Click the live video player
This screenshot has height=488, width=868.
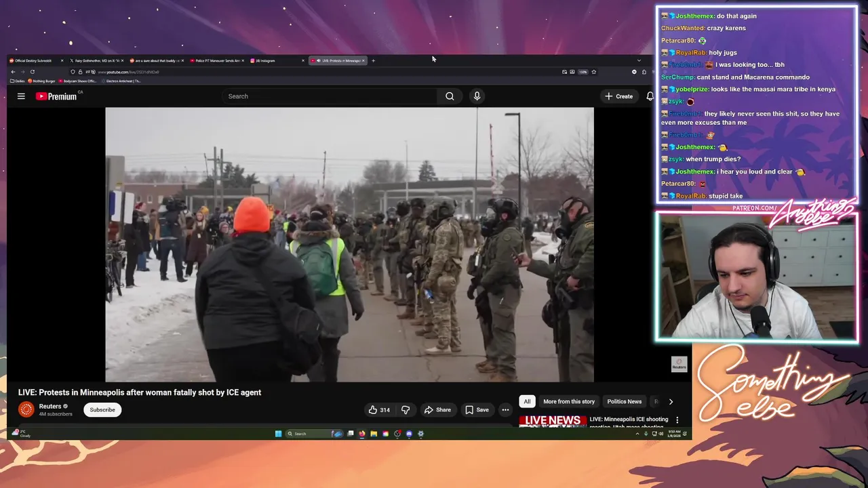[x=349, y=245]
